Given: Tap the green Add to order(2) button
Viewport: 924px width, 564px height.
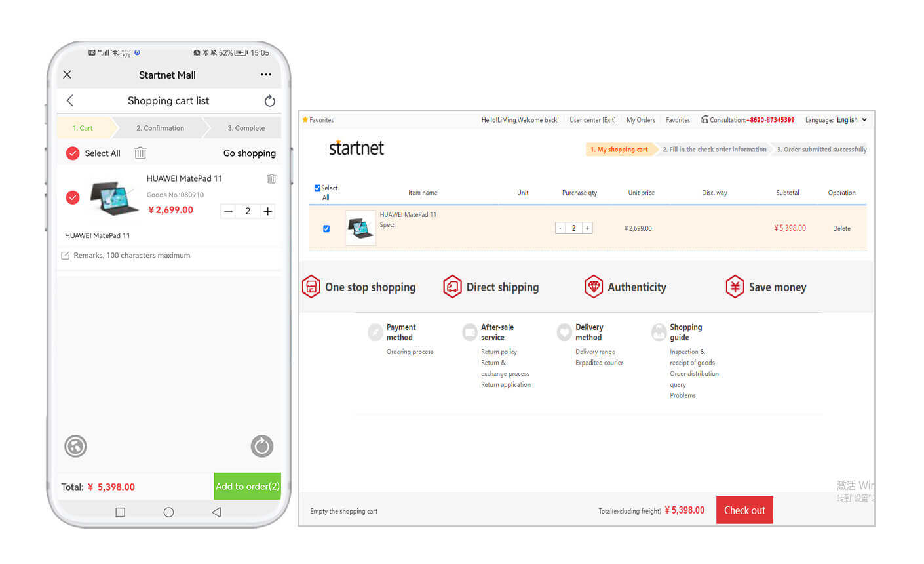Looking at the screenshot, I should (x=247, y=487).
